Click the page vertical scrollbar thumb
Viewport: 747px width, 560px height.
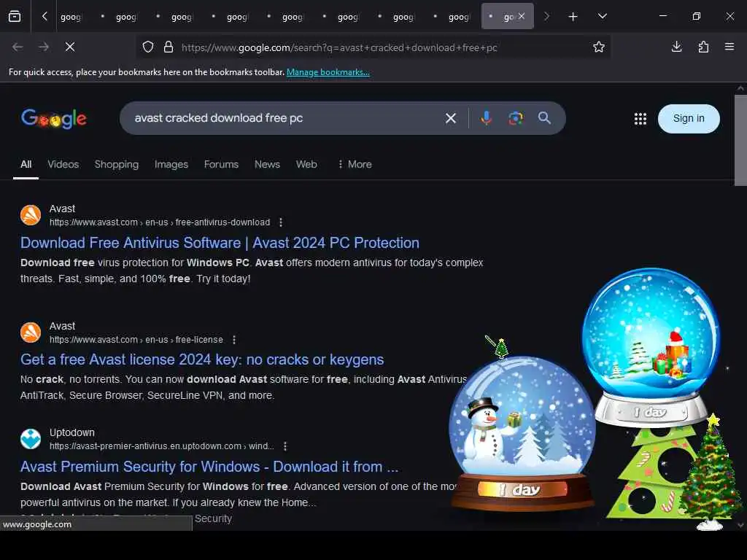click(x=740, y=141)
